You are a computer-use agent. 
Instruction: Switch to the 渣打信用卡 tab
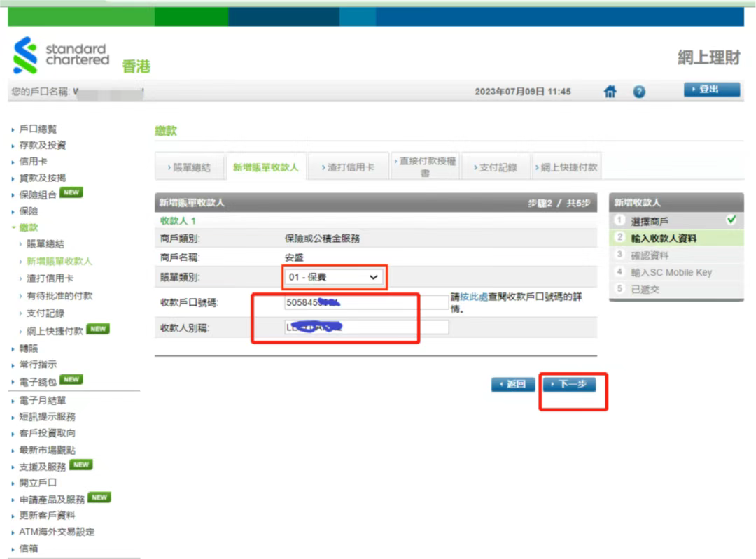pos(348,167)
